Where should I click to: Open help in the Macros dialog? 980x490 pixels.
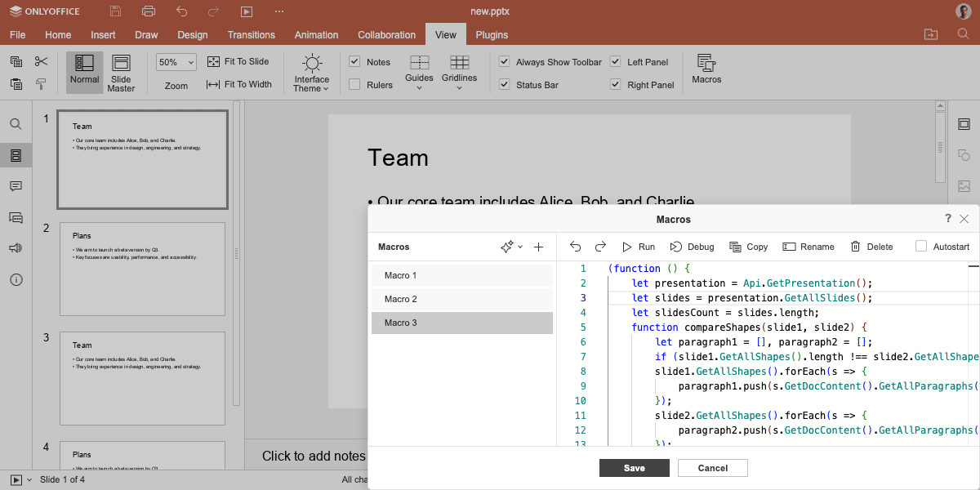(948, 218)
